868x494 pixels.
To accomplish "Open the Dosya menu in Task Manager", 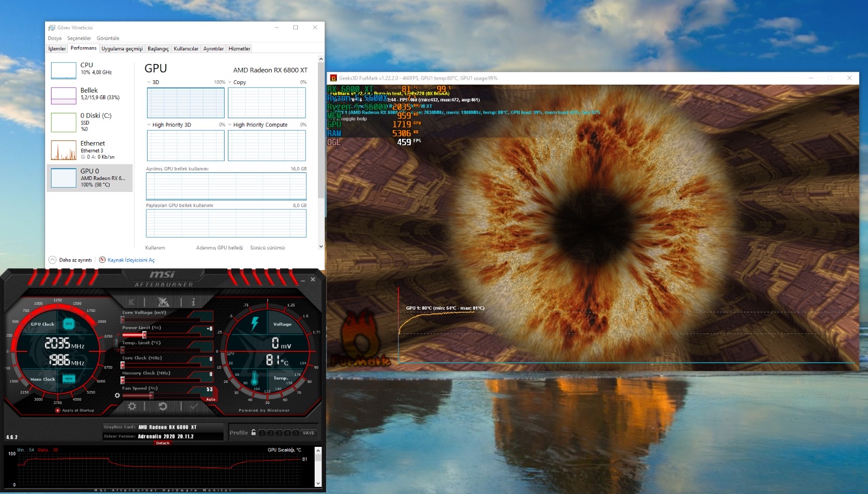I will pos(55,39).
